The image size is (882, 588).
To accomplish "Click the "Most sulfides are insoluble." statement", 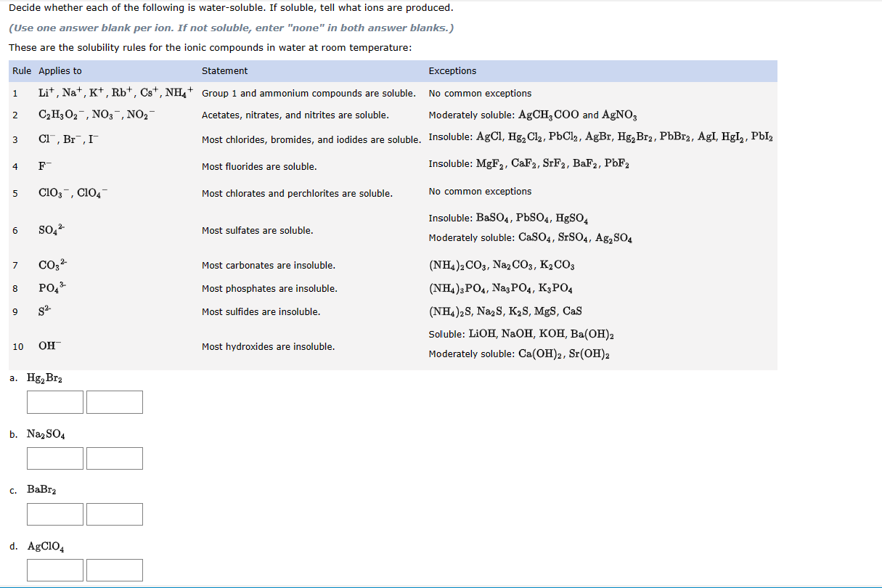I will tap(261, 312).
